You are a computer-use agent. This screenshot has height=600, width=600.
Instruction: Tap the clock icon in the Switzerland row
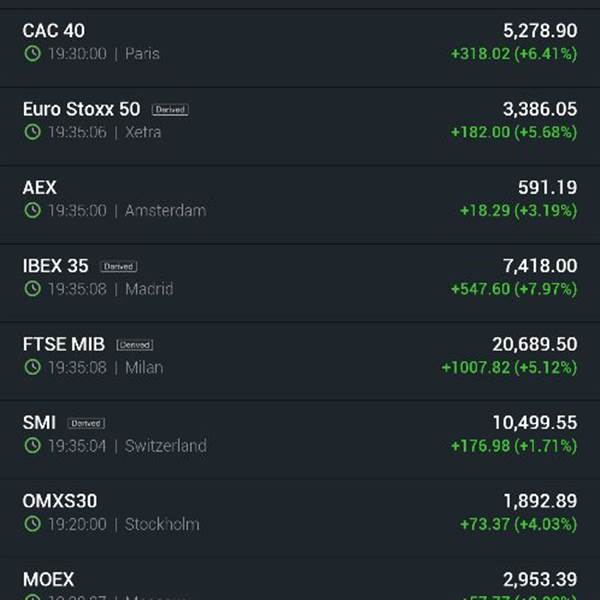pyautogui.click(x=33, y=446)
